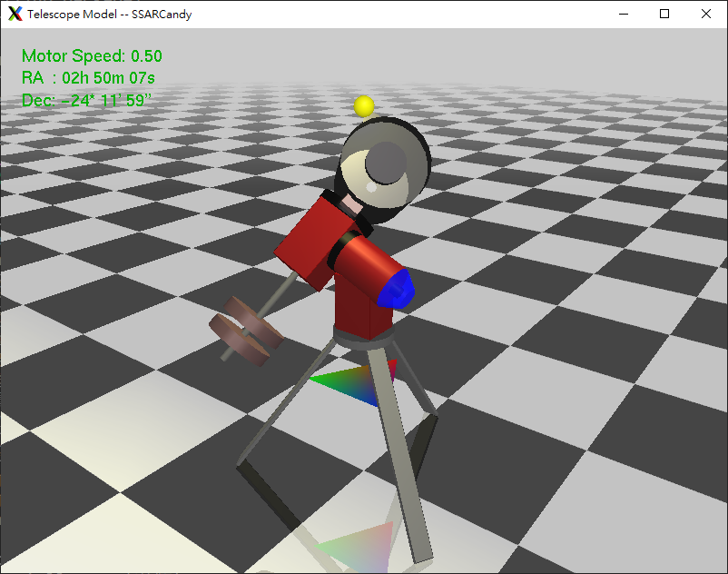The width and height of the screenshot is (728, 574).
Task: Click the red declination housing block
Action: point(314,242)
